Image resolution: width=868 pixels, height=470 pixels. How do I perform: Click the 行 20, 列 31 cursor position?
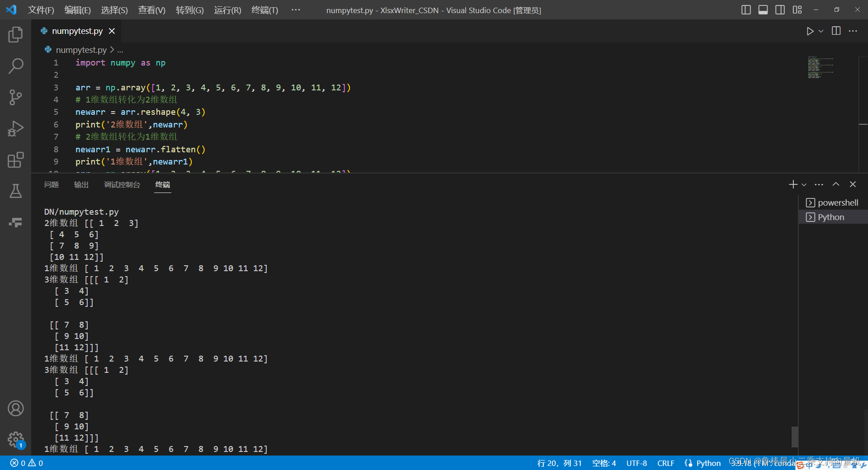[559, 463]
